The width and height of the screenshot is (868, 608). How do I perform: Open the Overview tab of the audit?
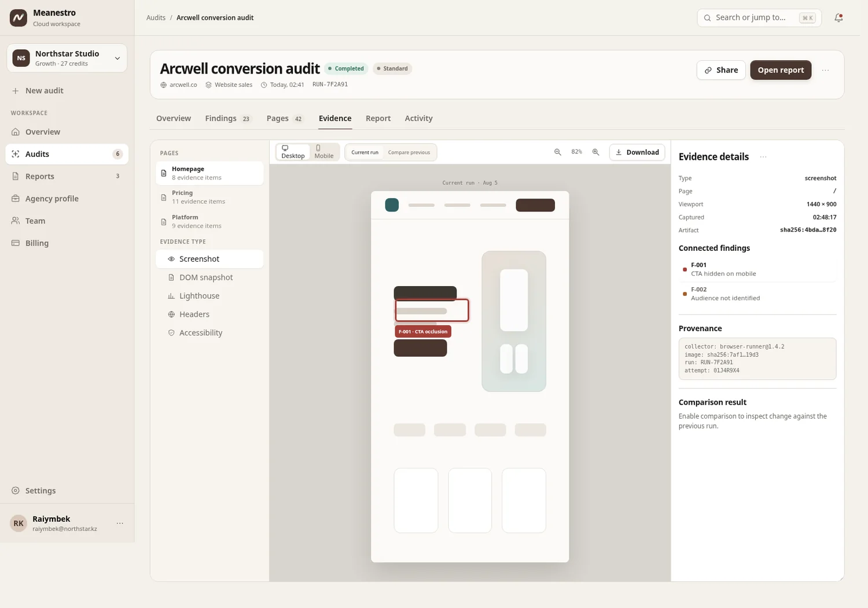(174, 118)
